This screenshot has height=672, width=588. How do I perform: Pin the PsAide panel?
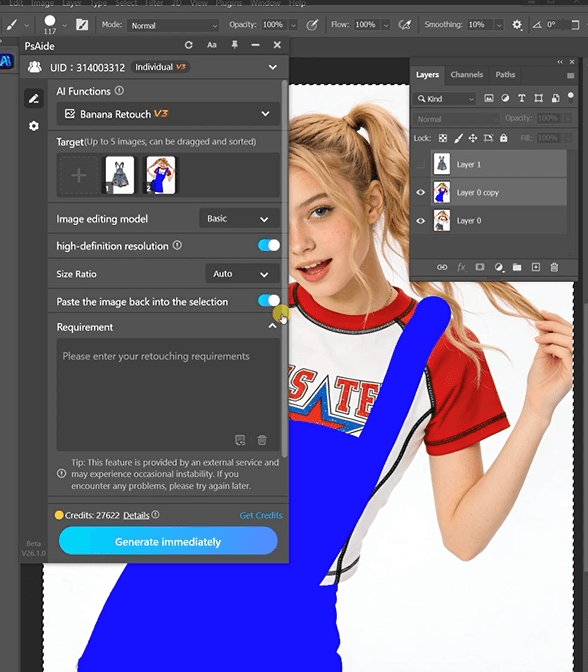click(234, 45)
